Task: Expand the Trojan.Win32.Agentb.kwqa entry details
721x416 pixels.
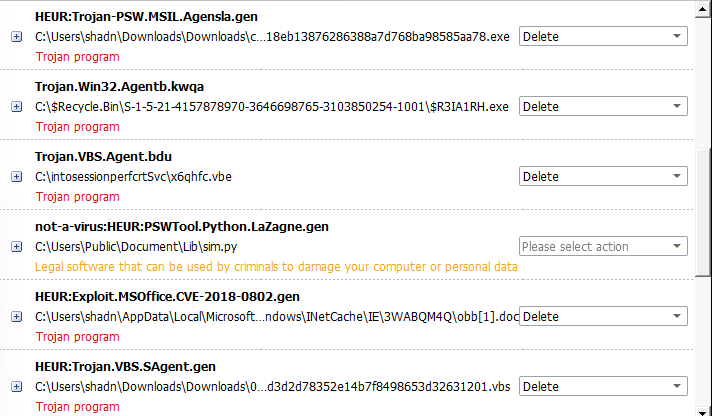Action: (x=17, y=107)
